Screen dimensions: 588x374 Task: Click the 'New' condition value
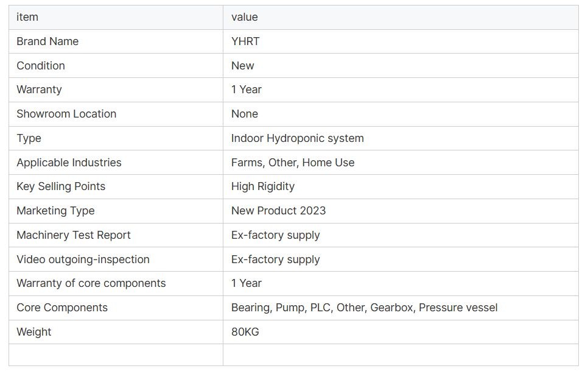pos(243,66)
